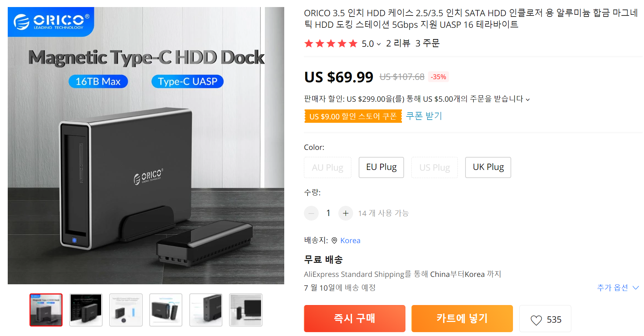Select the US Plug option

435,167
